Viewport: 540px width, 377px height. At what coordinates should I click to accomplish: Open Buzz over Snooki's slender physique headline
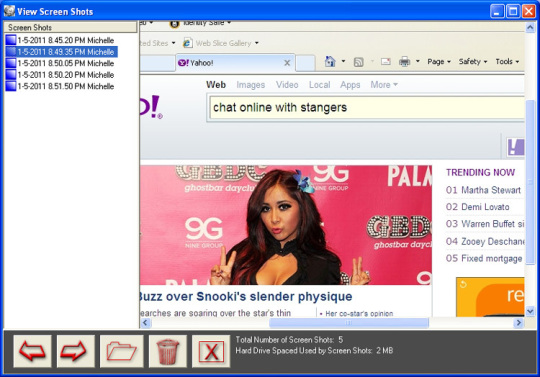(246, 296)
